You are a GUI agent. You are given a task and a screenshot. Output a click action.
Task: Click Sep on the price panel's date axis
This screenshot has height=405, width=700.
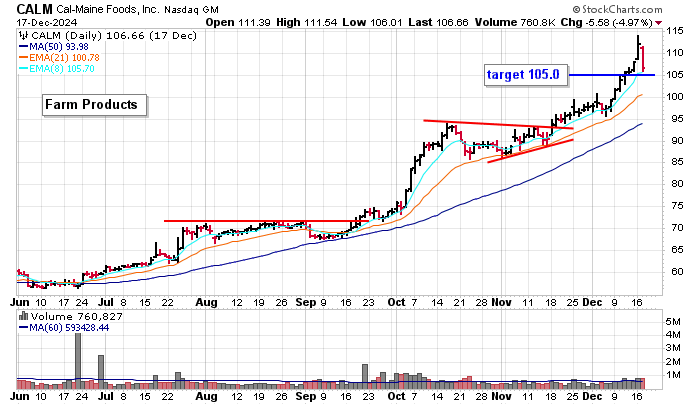point(306,303)
